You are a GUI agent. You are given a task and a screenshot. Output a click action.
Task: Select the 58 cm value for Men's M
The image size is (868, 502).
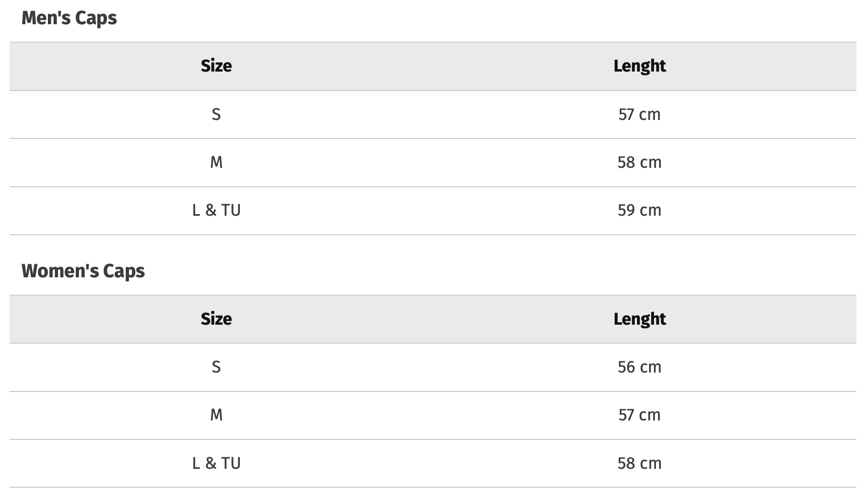639,163
